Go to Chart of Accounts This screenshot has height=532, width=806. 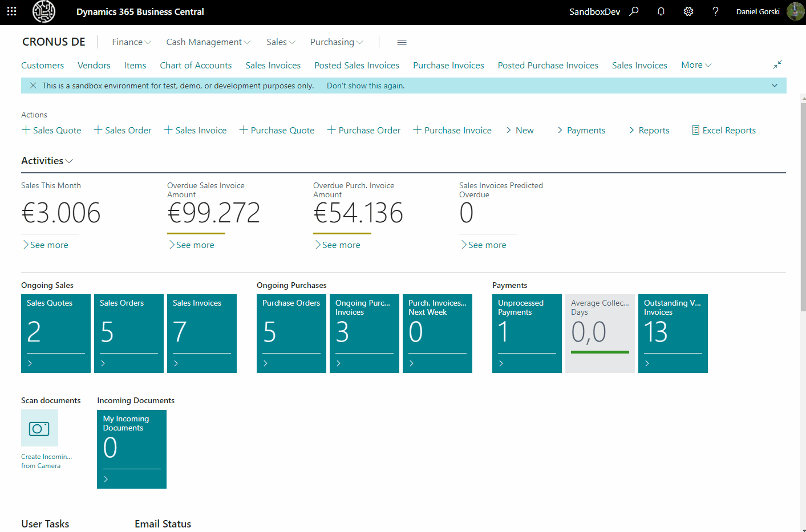(x=196, y=66)
